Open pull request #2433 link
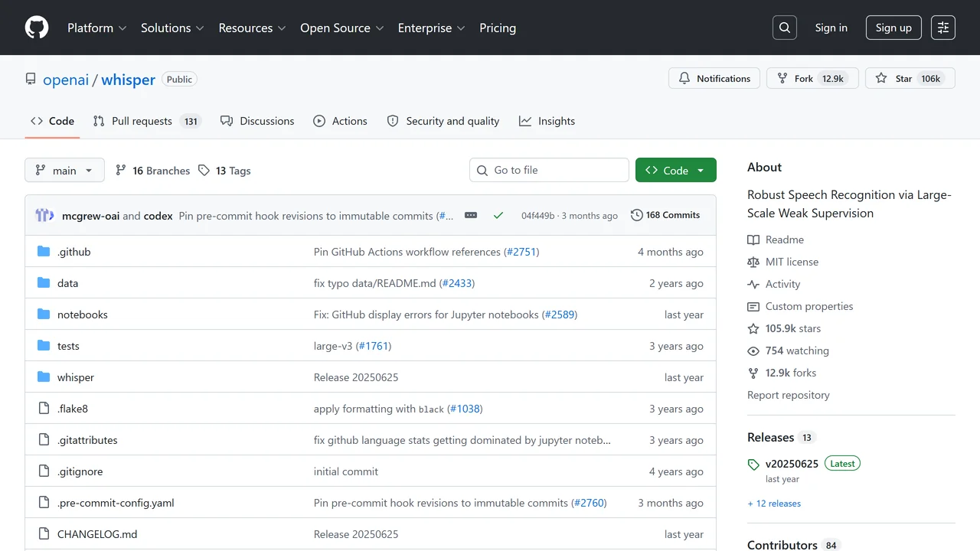Viewport: 980px width, 551px height. (x=457, y=283)
